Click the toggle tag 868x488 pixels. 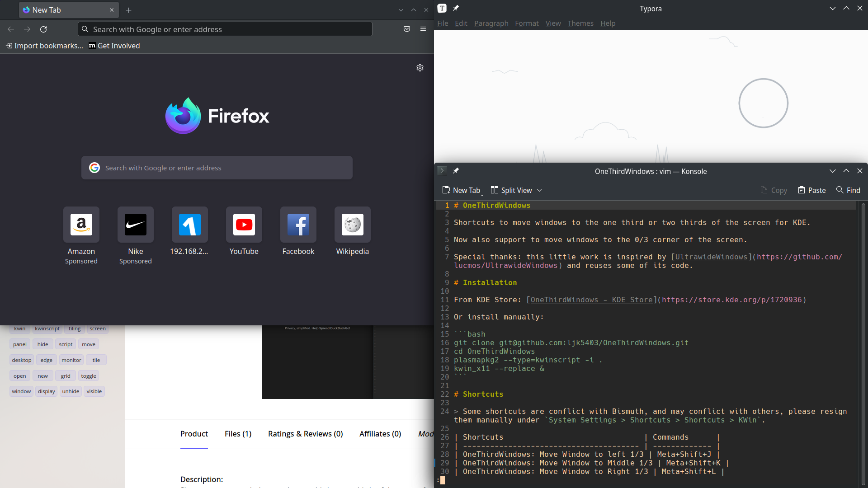point(89,376)
